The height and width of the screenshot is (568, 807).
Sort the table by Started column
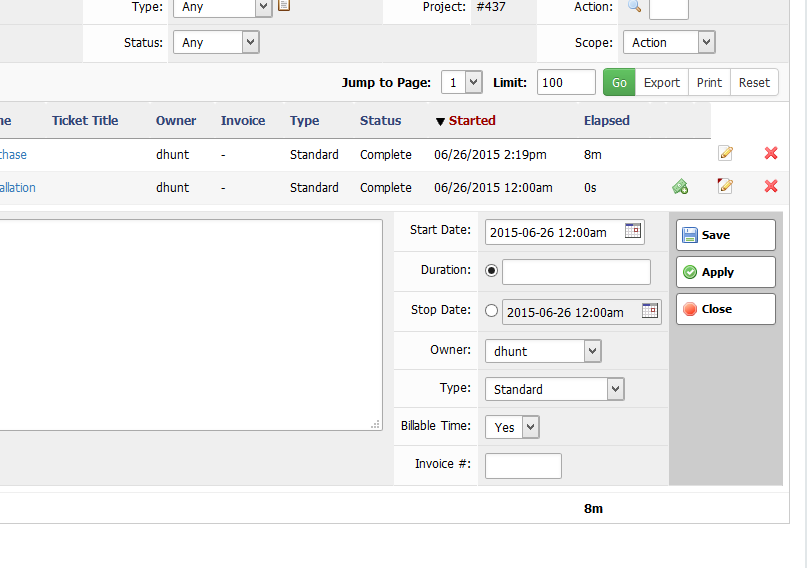471,121
